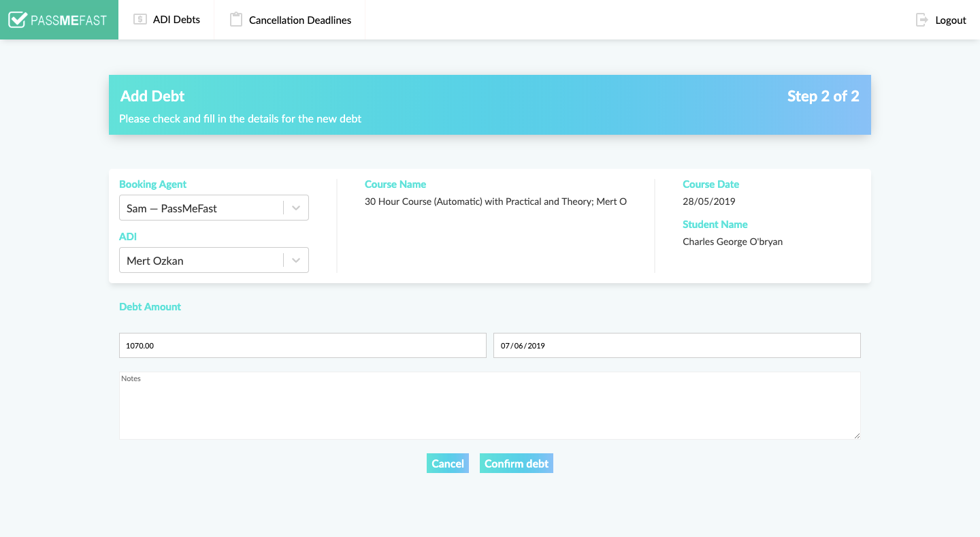Click the Cancellation Deadlines clipboard icon
Image resolution: width=980 pixels, height=537 pixels.
point(236,20)
